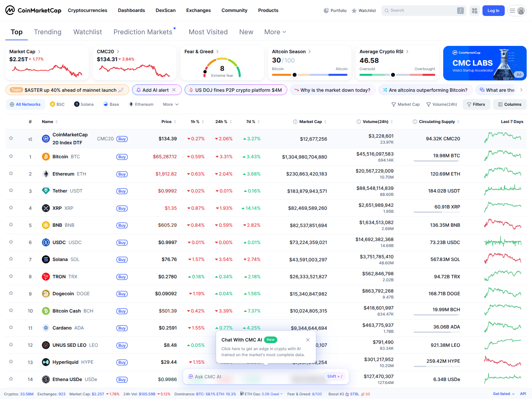Expand the Get listed dropdown in footer
The width and height of the screenshot is (532, 399).
coord(503,394)
